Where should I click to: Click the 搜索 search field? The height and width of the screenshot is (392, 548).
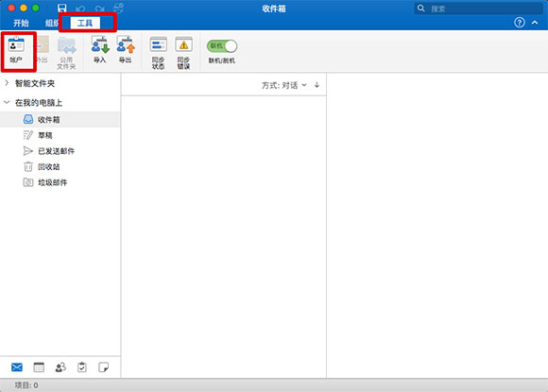coord(479,9)
